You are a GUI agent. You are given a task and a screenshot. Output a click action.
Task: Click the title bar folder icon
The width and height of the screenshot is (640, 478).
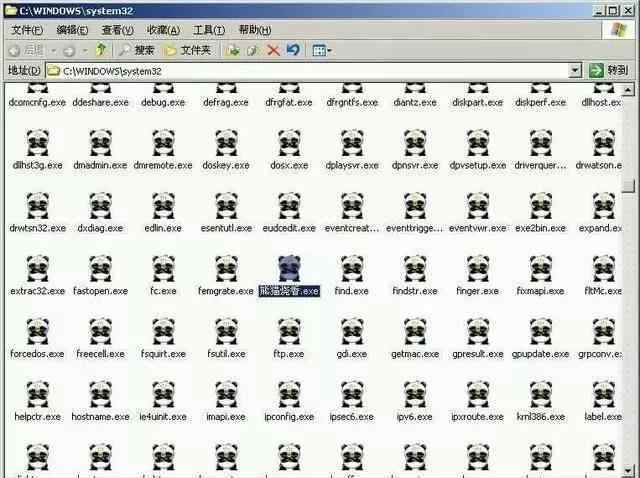11,10
